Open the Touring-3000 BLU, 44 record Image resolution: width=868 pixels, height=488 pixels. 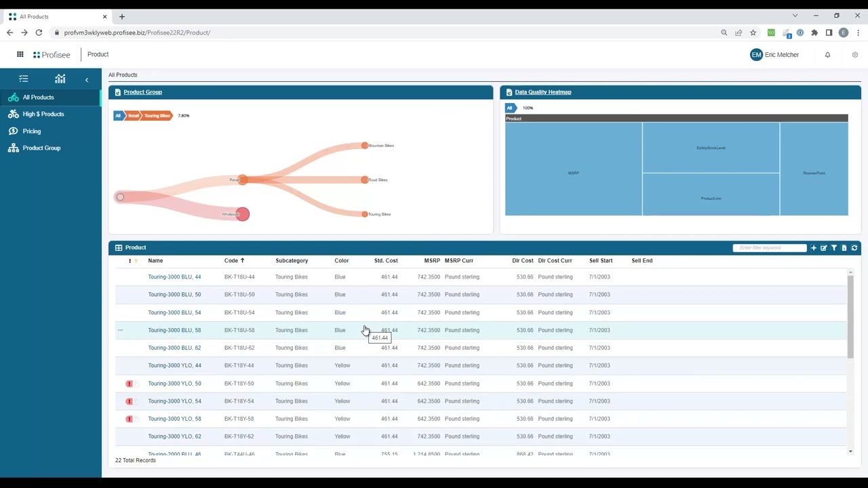click(x=174, y=277)
